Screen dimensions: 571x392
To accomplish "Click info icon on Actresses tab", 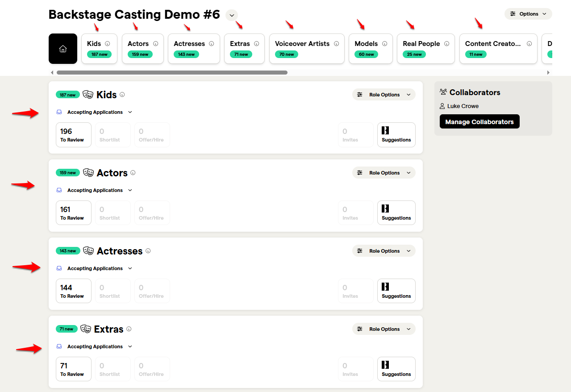I will pyautogui.click(x=211, y=44).
